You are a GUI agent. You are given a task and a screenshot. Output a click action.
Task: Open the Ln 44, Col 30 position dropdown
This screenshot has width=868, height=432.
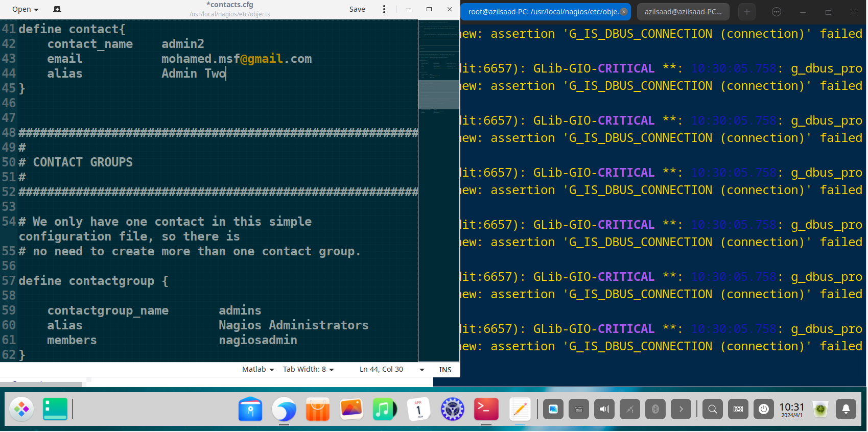pyautogui.click(x=422, y=369)
